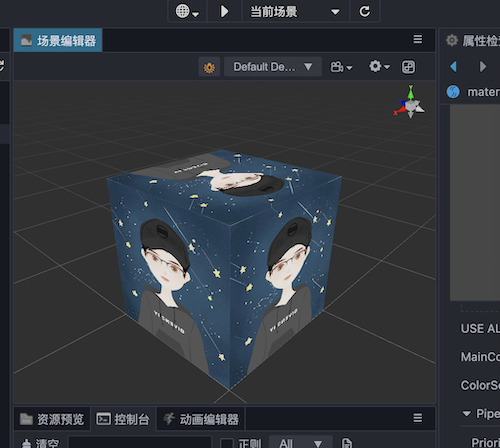Go back with inspector left arrow
500x448 pixels.
point(453,66)
